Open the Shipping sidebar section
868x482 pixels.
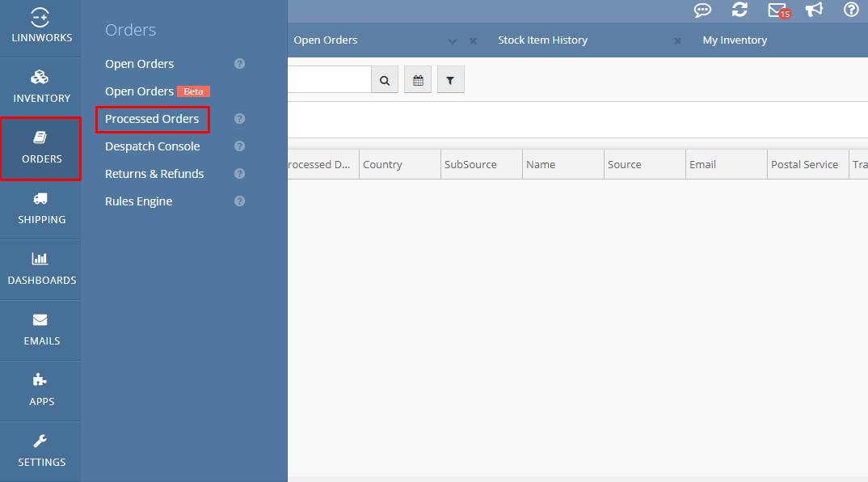(x=40, y=209)
